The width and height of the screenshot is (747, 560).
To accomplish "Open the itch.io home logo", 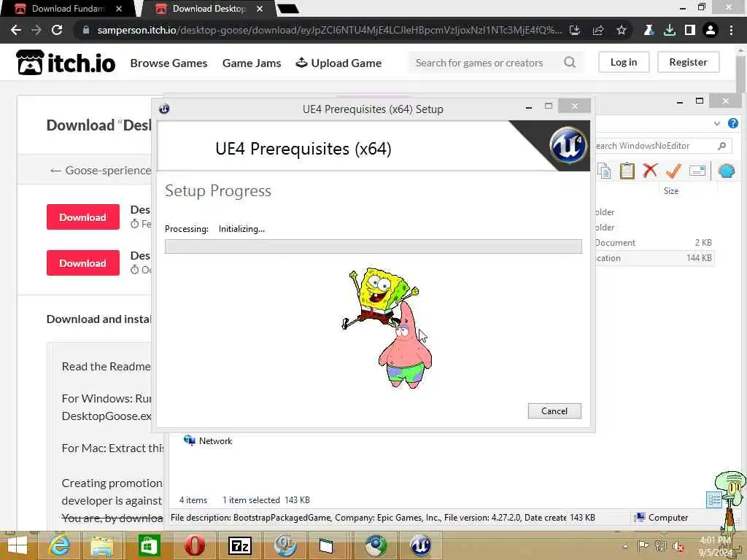I will point(66,63).
